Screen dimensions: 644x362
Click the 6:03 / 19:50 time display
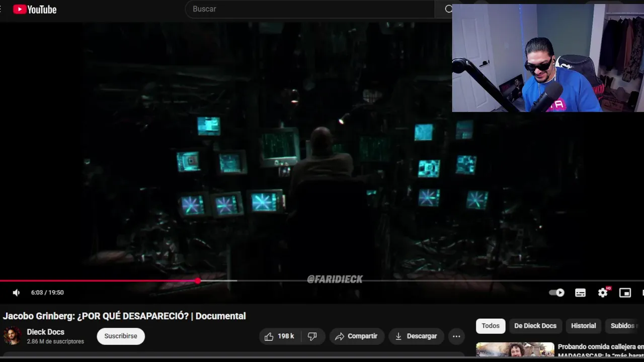47,293
